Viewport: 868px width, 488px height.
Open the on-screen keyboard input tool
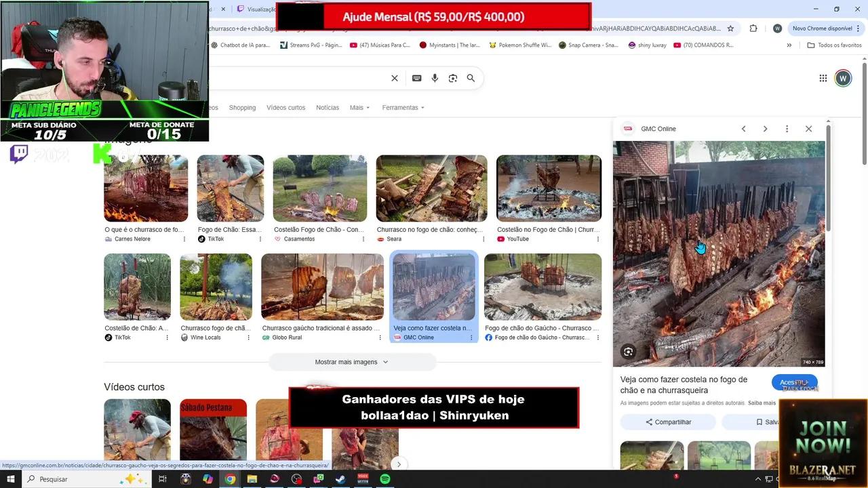pyautogui.click(x=417, y=78)
